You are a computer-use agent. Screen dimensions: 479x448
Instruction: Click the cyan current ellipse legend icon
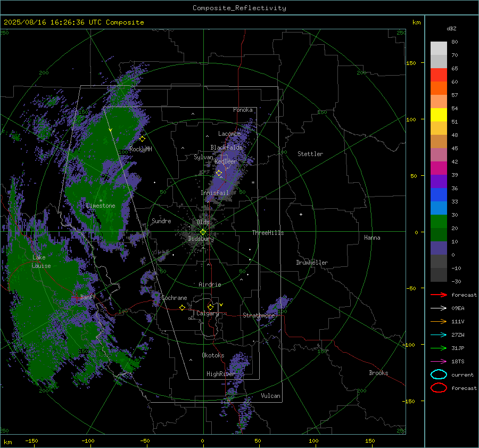pyautogui.click(x=439, y=374)
